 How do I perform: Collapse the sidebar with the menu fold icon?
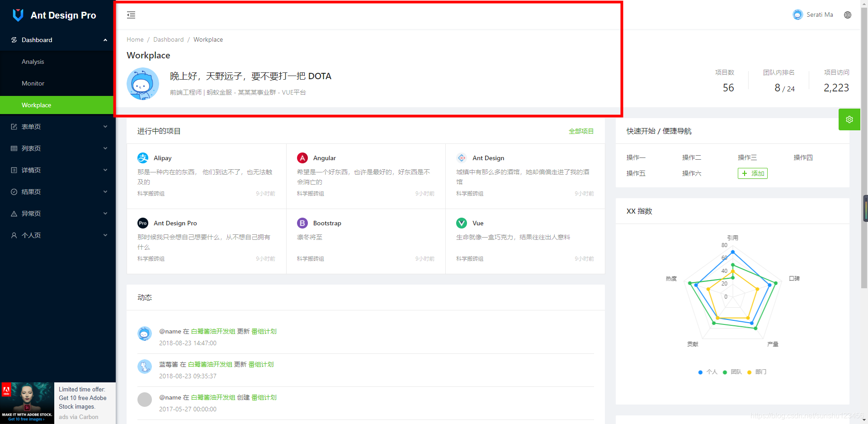tap(131, 15)
